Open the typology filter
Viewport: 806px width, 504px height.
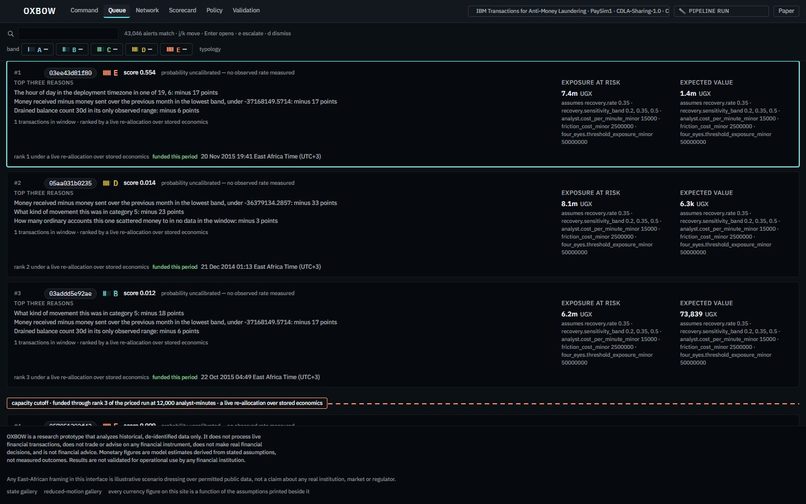(x=210, y=49)
